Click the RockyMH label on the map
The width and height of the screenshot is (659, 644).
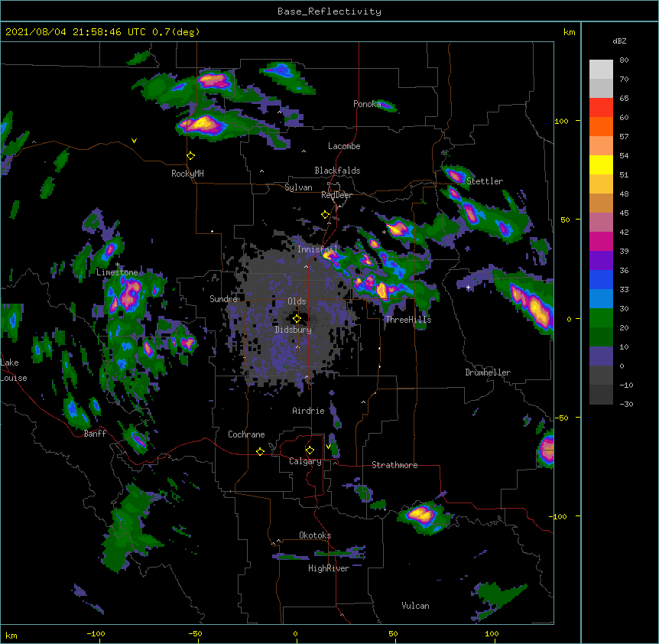click(187, 174)
